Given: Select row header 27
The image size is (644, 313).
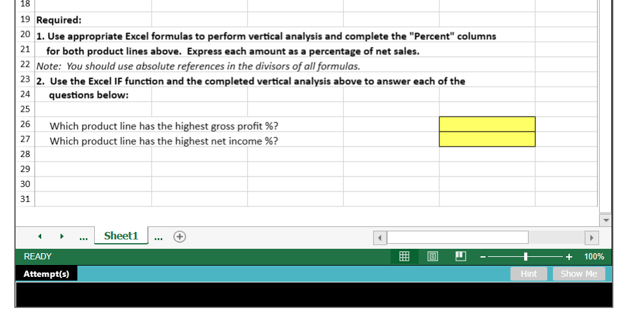Looking at the screenshot, I should [x=25, y=140].
